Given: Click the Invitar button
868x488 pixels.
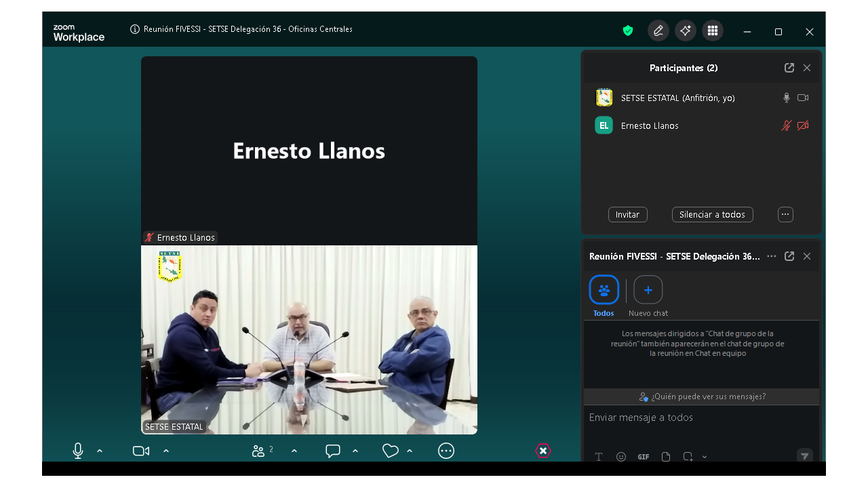Looking at the screenshot, I should pos(627,215).
